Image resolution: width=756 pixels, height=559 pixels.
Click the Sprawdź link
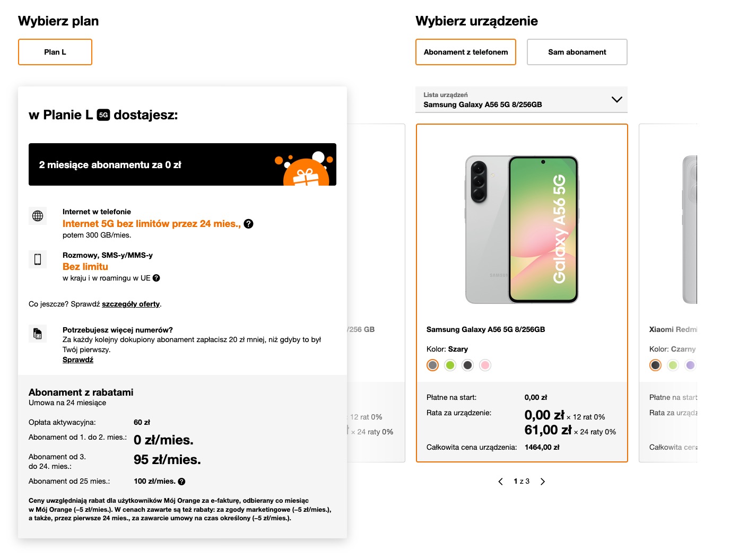click(x=78, y=360)
